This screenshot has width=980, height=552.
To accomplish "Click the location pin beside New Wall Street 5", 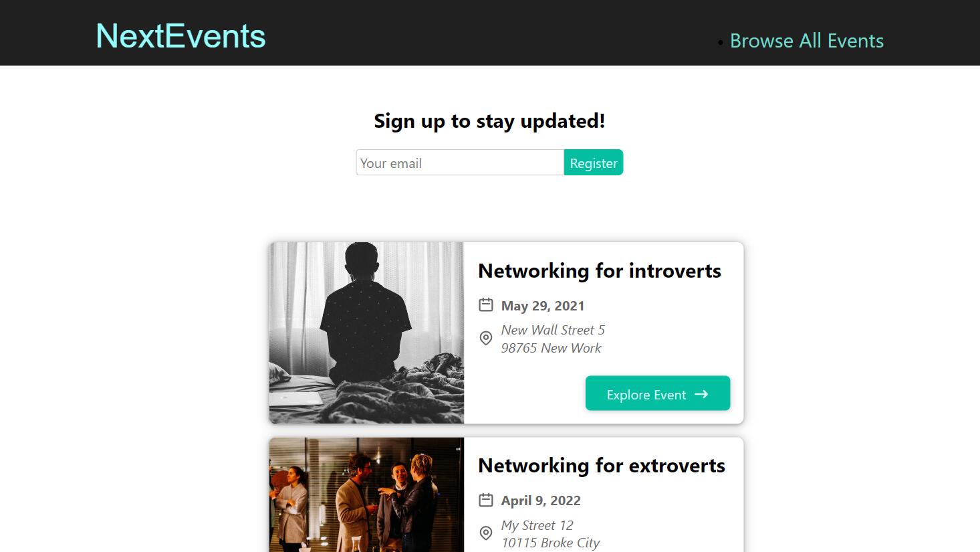I will [x=486, y=339].
